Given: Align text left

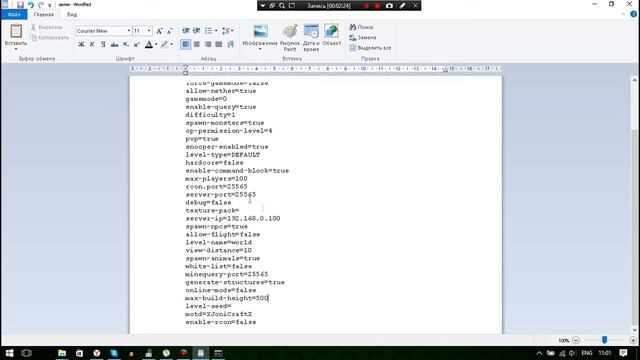Looking at the screenshot, I should pyautogui.click(x=186, y=44).
